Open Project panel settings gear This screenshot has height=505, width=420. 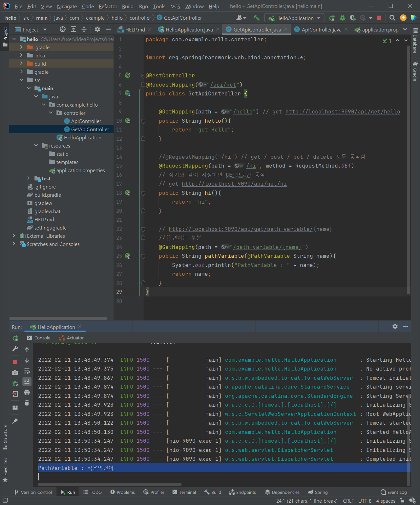point(97,30)
